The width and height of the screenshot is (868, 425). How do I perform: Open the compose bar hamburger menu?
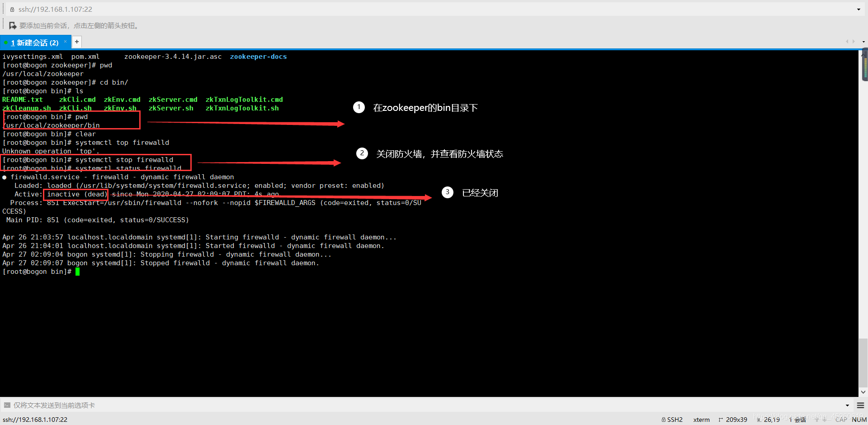860,405
